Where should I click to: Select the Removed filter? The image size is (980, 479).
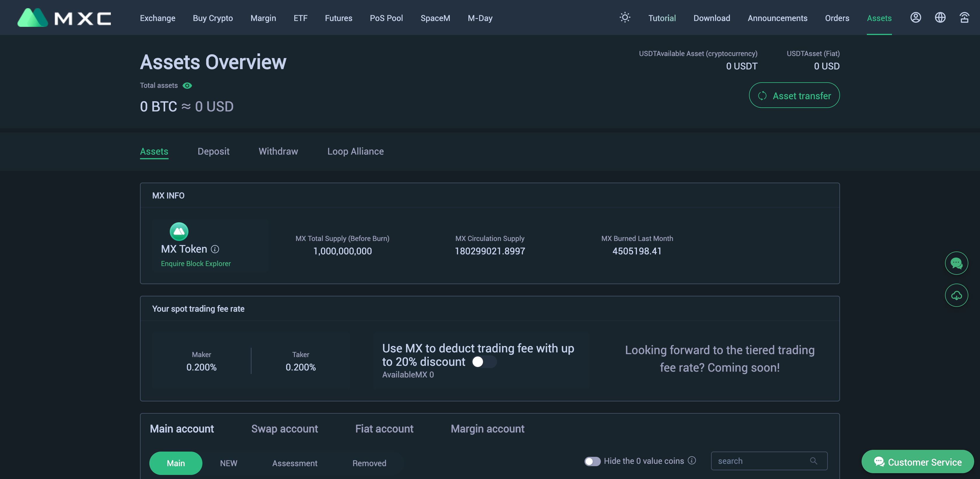[369, 463]
